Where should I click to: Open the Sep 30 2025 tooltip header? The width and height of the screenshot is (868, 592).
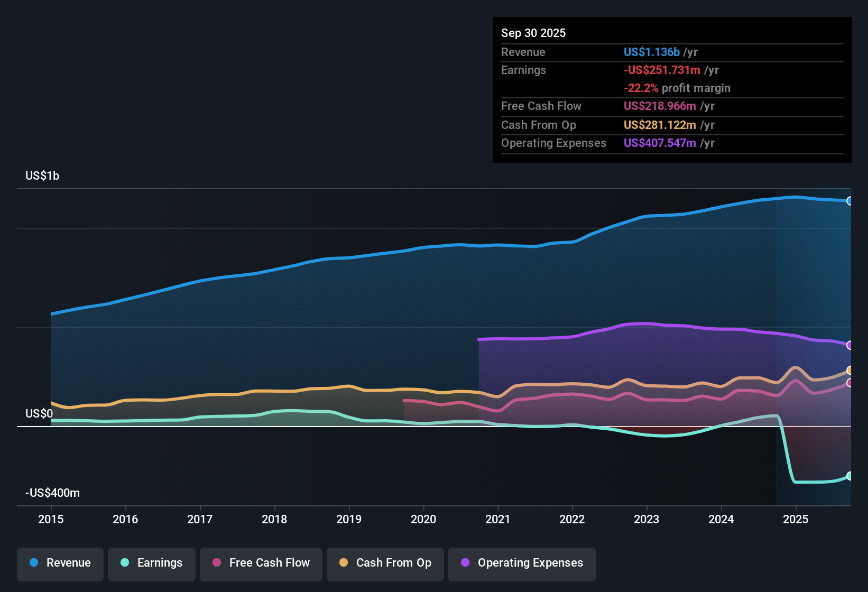click(533, 33)
